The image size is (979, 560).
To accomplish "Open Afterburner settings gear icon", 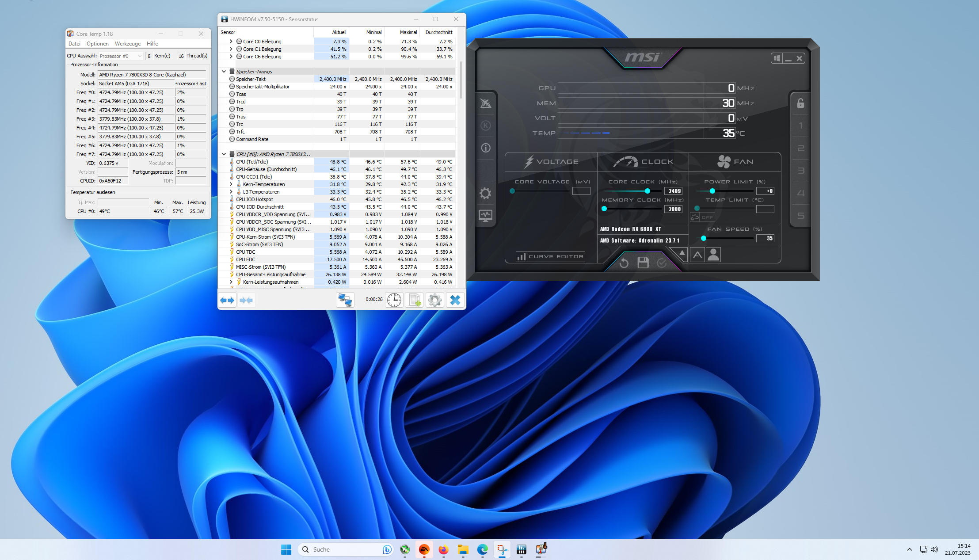I will (485, 193).
